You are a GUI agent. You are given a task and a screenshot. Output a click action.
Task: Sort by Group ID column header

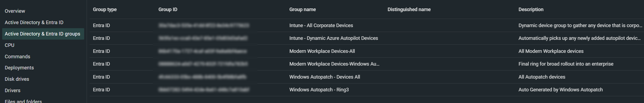168,9
